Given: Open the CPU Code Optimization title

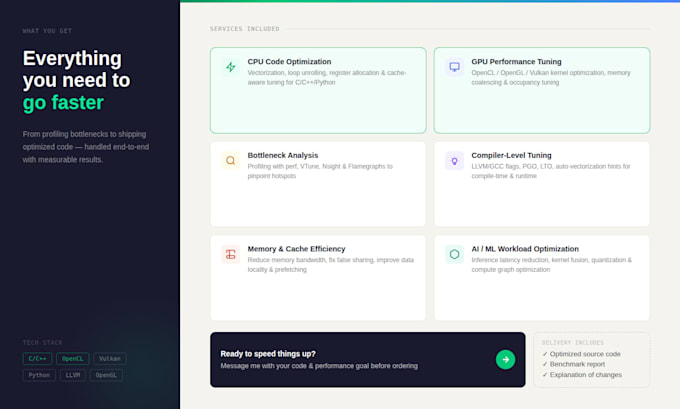Looking at the screenshot, I should [x=289, y=62].
